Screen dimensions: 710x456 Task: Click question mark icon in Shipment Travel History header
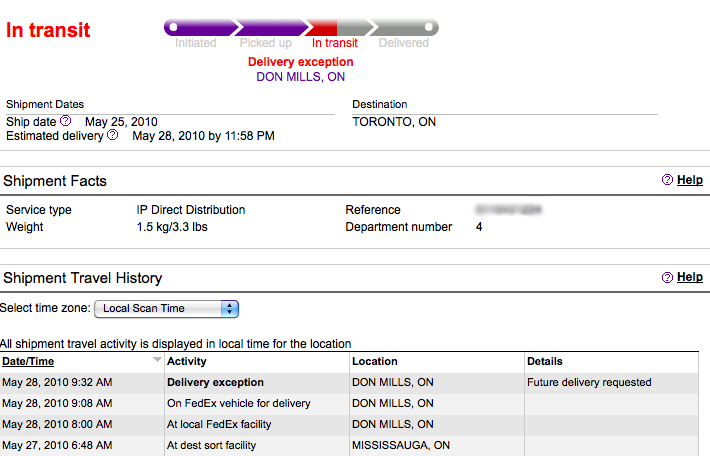click(667, 278)
